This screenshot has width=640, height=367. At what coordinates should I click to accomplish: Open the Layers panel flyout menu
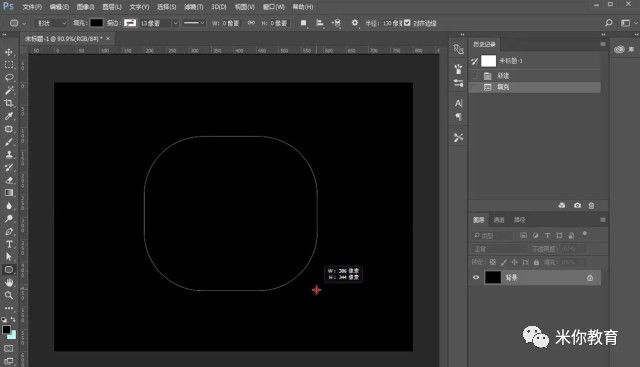coord(603,220)
